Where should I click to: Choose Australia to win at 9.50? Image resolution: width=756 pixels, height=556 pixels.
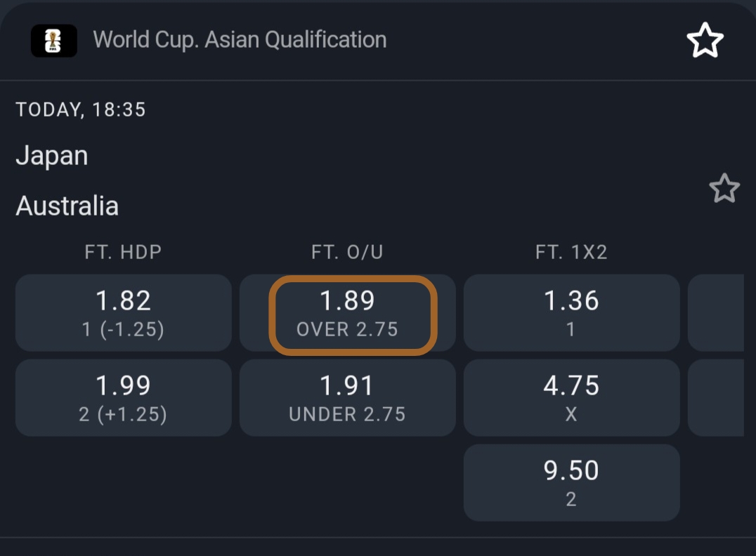coord(571,482)
